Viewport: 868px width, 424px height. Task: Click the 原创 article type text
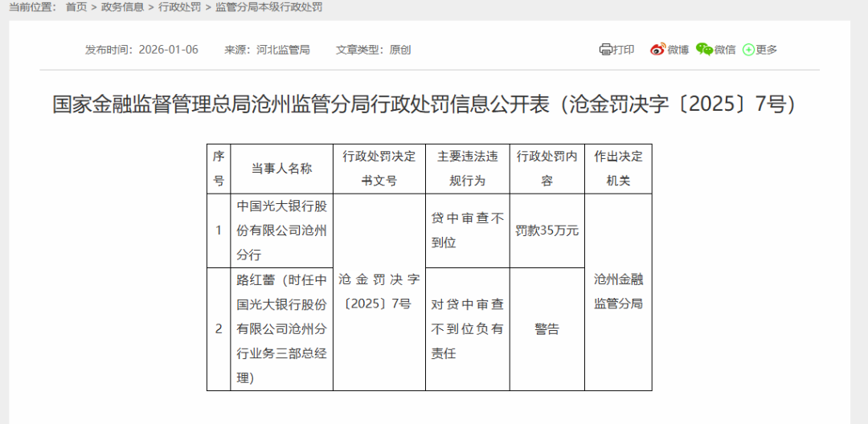point(400,50)
